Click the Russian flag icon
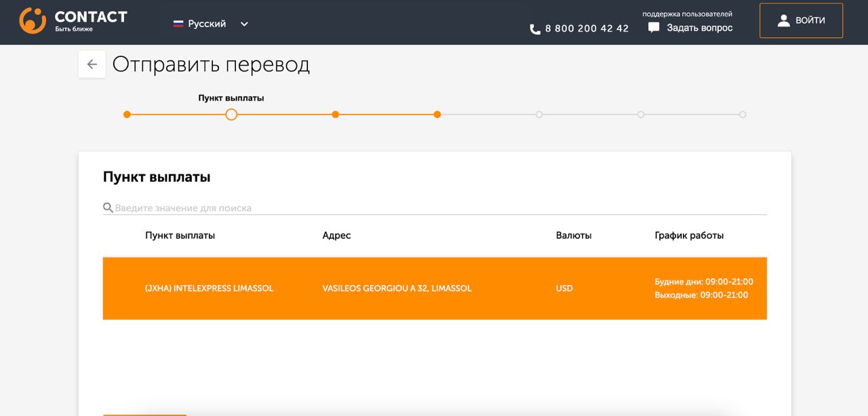 pyautogui.click(x=178, y=24)
